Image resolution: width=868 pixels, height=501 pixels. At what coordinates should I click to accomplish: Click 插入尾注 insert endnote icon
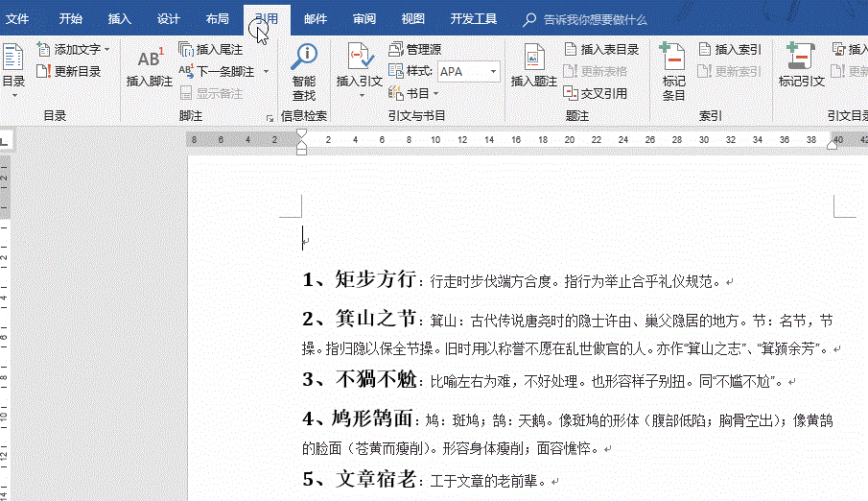coord(185,49)
